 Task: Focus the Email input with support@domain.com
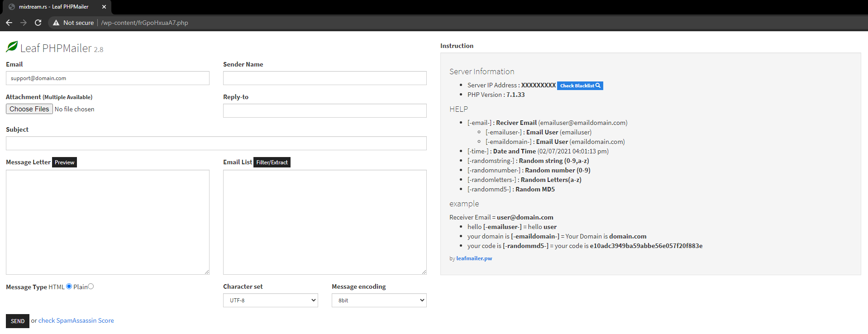108,78
